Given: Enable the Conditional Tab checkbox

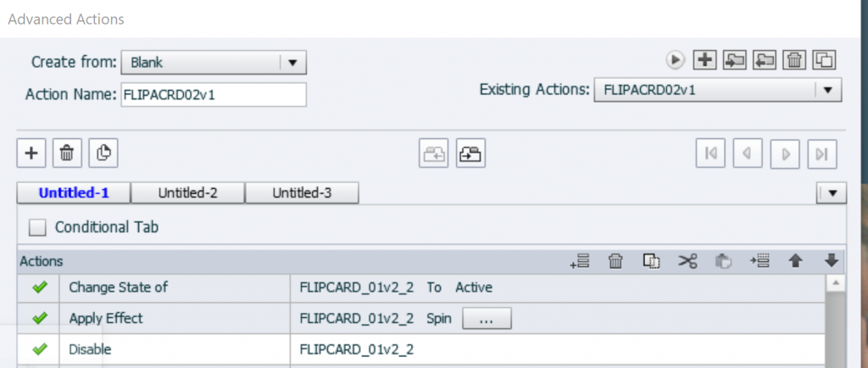Looking at the screenshot, I should click(37, 227).
